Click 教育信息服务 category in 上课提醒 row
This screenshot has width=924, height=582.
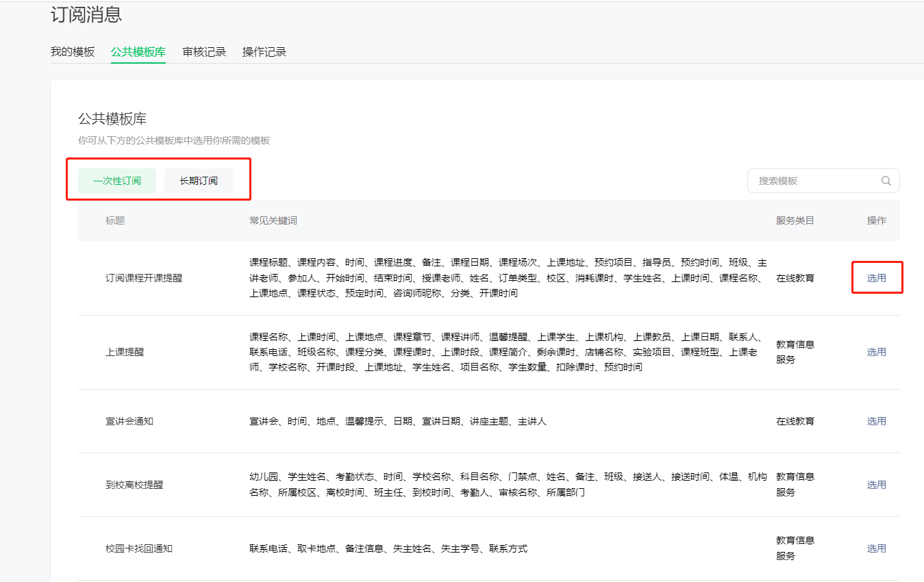tap(795, 352)
